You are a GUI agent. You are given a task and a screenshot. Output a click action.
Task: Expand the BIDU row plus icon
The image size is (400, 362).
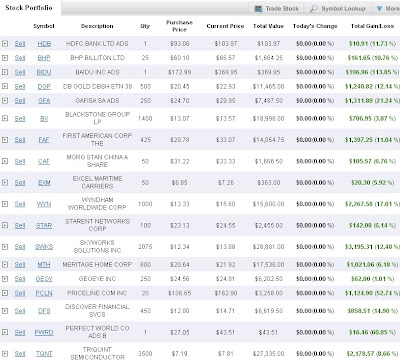tap(5, 72)
